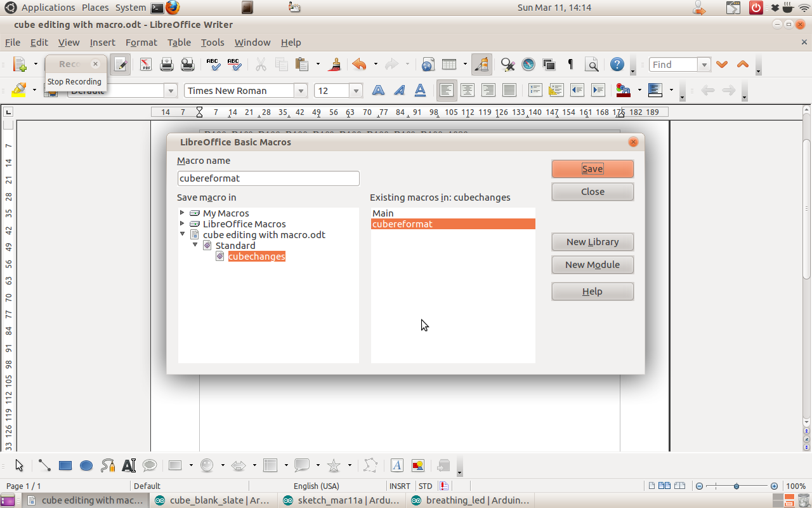
Task: Run Spelling and Grammar check icon
Action: [x=213, y=64]
